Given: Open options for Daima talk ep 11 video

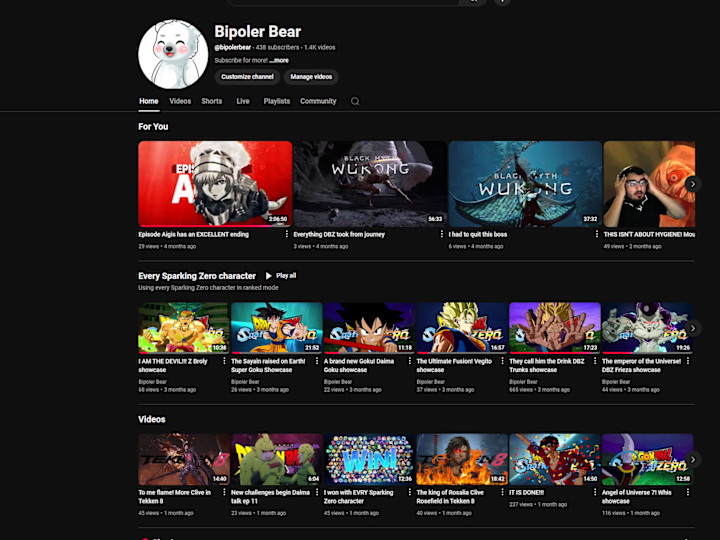Looking at the screenshot, I should 317,492.
